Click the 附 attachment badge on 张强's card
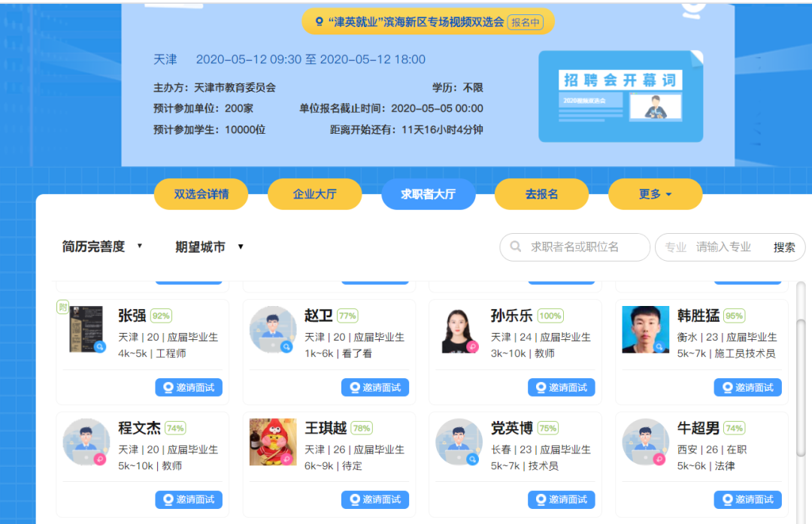The height and width of the screenshot is (524, 812). (62, 307)
